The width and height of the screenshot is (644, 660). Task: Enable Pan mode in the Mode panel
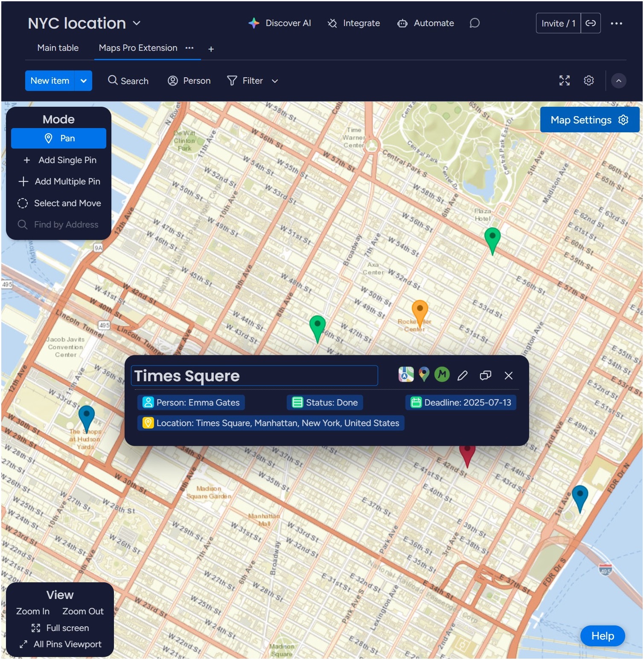pos(58,138)
